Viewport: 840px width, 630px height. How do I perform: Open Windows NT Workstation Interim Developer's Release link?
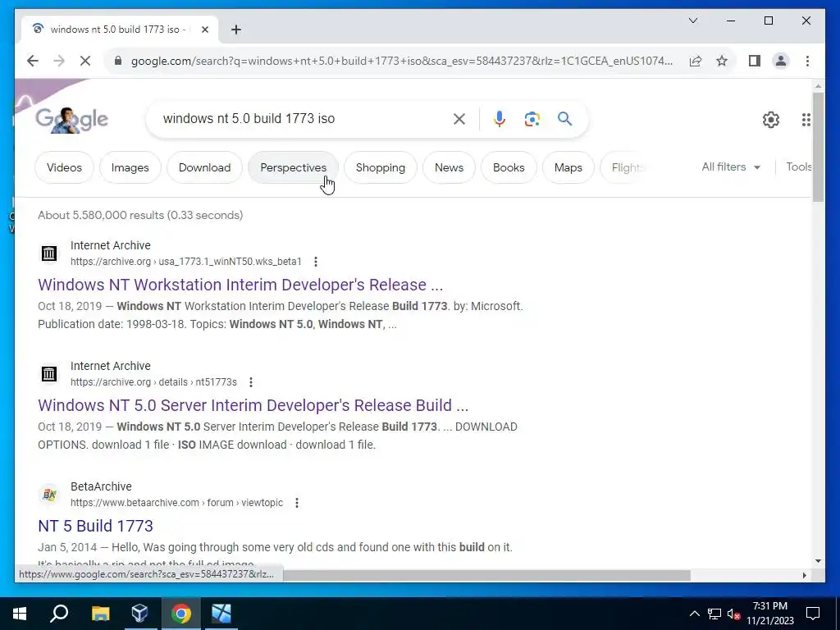[x=240, y=285]
